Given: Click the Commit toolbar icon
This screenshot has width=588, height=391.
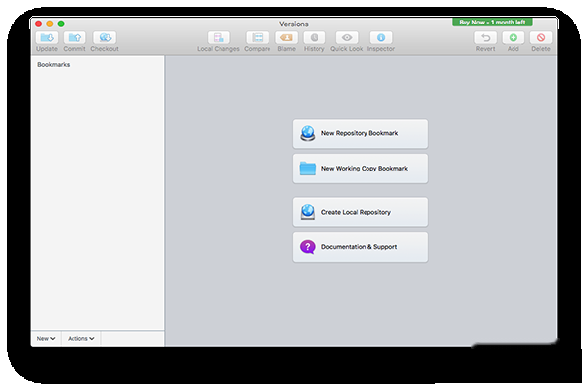Looking at the screenshot, I should 74,38.
